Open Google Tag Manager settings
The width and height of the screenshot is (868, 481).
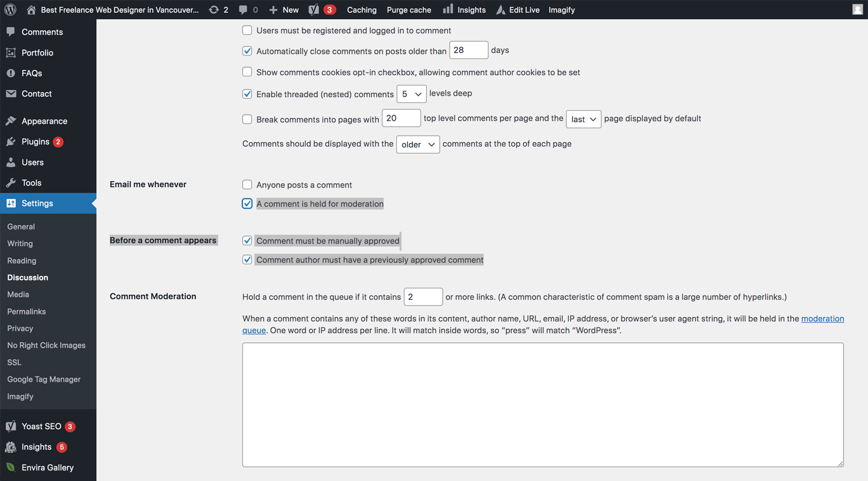44,379
